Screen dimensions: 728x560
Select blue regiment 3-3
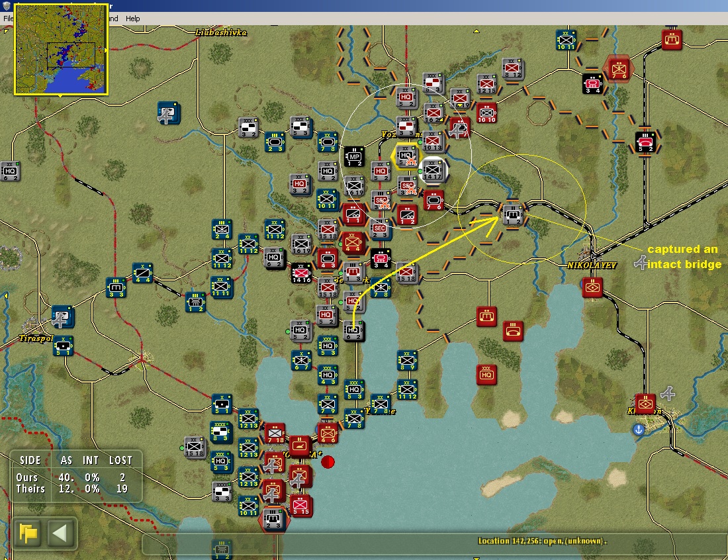116,288
